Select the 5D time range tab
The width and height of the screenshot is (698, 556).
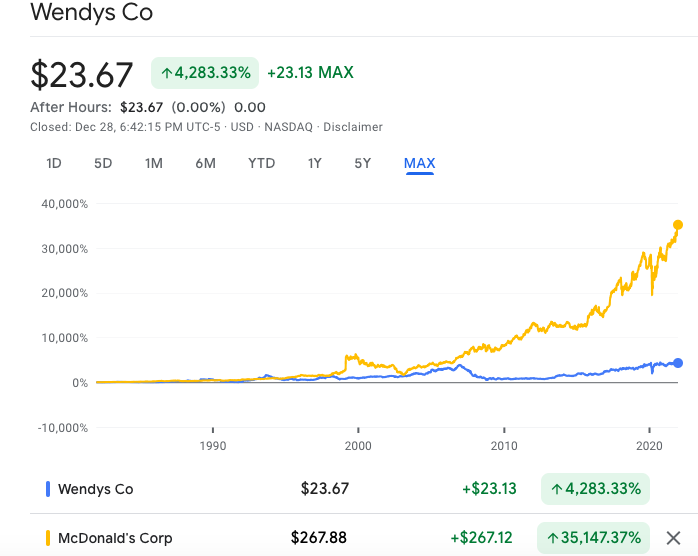pos(103,163)
